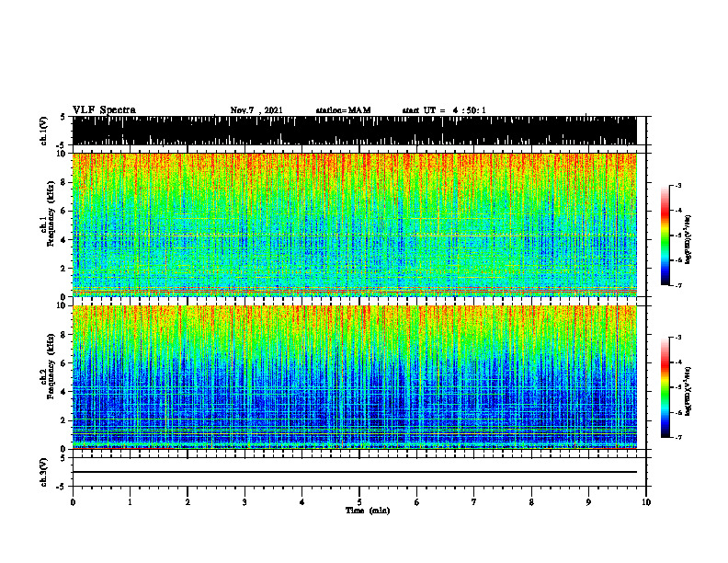Click the "VLF Spectra" plot title

point(104,110)
